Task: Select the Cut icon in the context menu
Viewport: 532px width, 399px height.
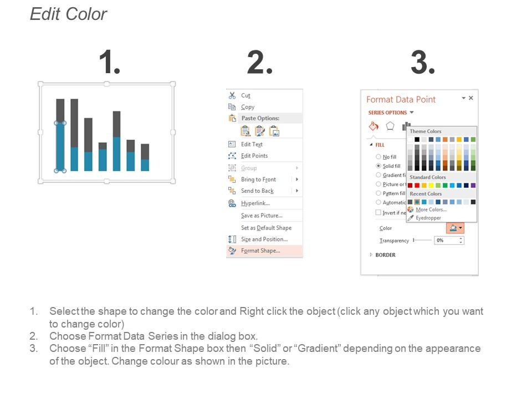Action: [232, 96]
